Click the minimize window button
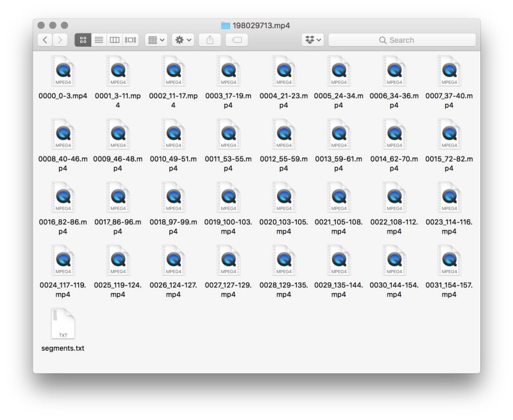 tap(53, 25)
